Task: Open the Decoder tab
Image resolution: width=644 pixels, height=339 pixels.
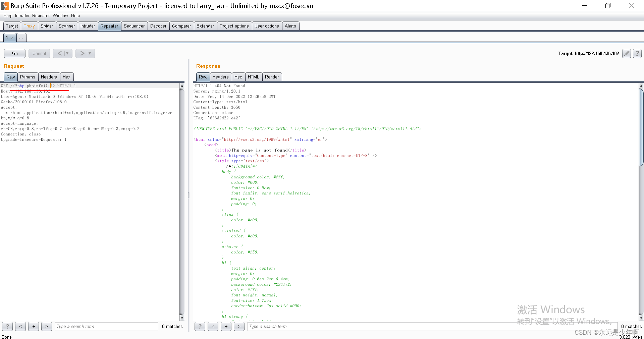Action: [x=158, y=26]
